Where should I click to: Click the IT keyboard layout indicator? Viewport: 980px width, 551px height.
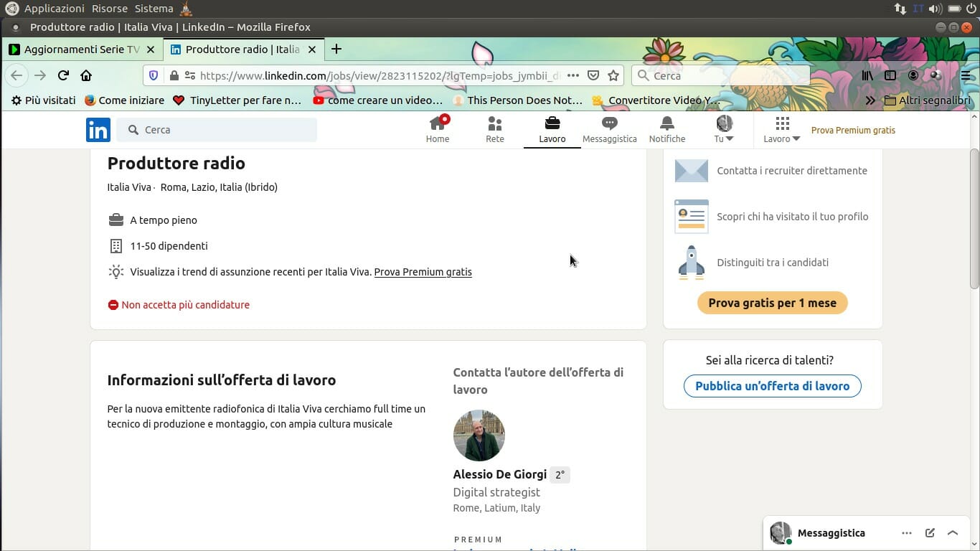[918, 9]
